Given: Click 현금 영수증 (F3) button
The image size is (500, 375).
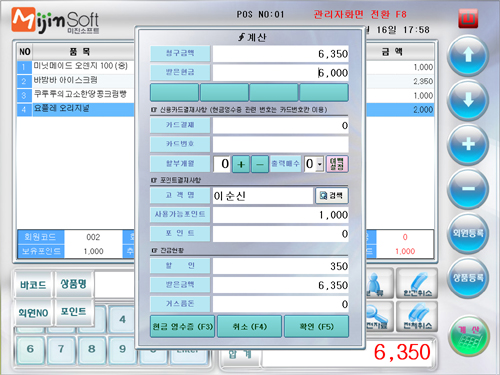Looking at the screenshot, I should pos(182,327).
